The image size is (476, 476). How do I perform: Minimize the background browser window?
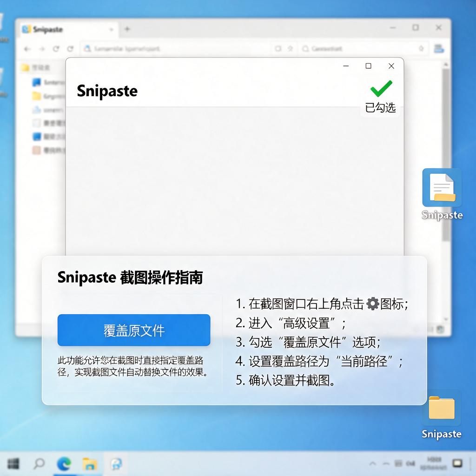coord(393,28)
